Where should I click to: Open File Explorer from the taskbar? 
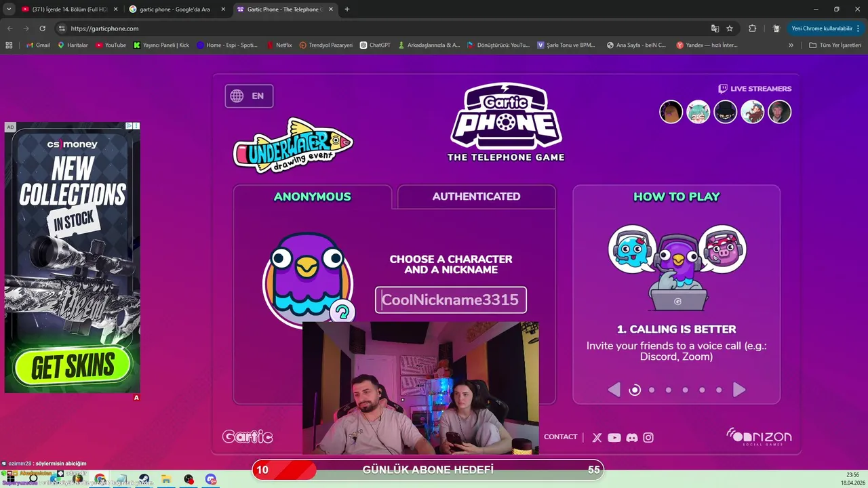tap(166, 479)
